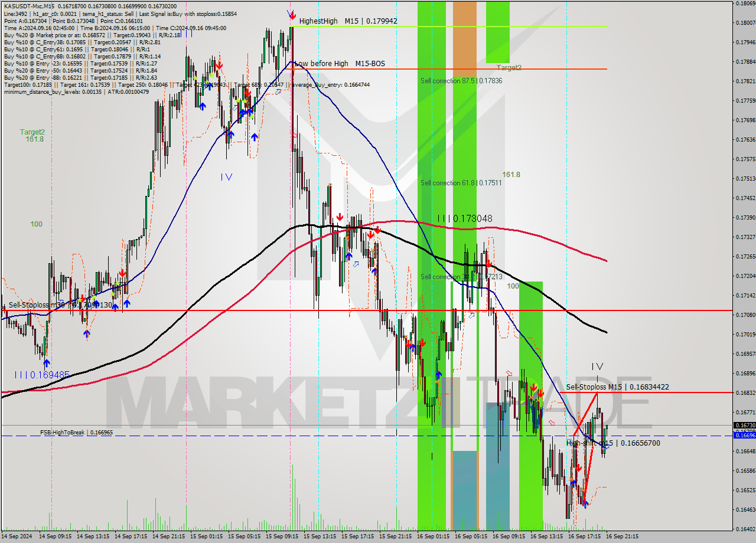Click the Buy %10 @ Entry -23 line
Viewport: 756px width, 543px height.
80,63
